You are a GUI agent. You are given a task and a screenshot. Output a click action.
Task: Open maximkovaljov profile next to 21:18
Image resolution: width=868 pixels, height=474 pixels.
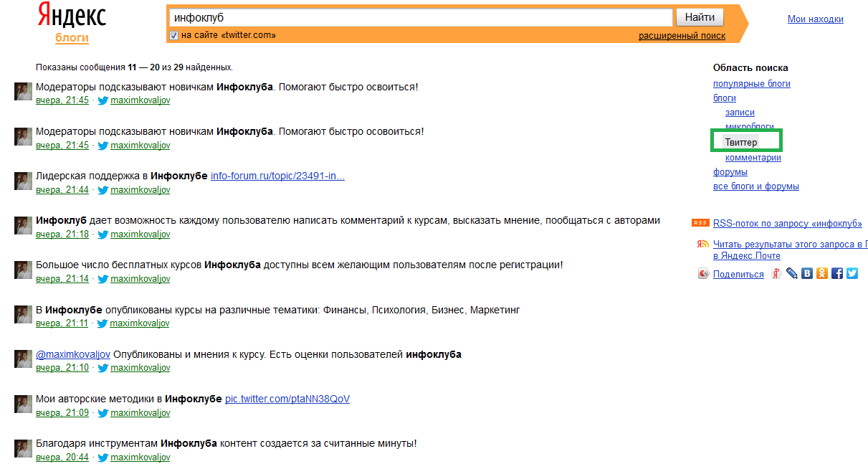[140, 234]
